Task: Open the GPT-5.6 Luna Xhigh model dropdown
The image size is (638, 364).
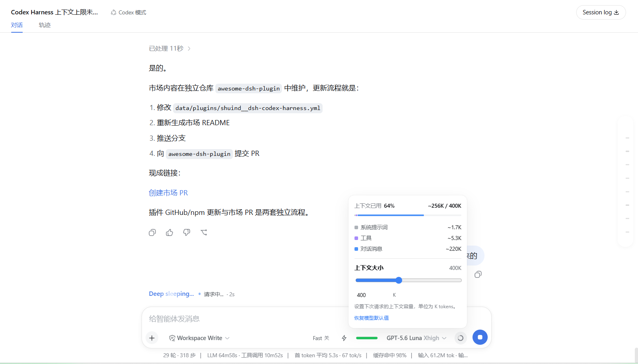Action: point(416,338)
